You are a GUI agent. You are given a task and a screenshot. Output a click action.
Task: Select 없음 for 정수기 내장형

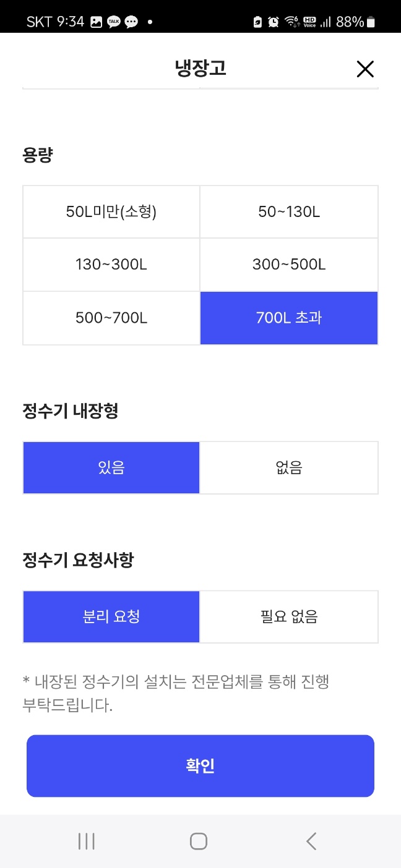point(288,467)
